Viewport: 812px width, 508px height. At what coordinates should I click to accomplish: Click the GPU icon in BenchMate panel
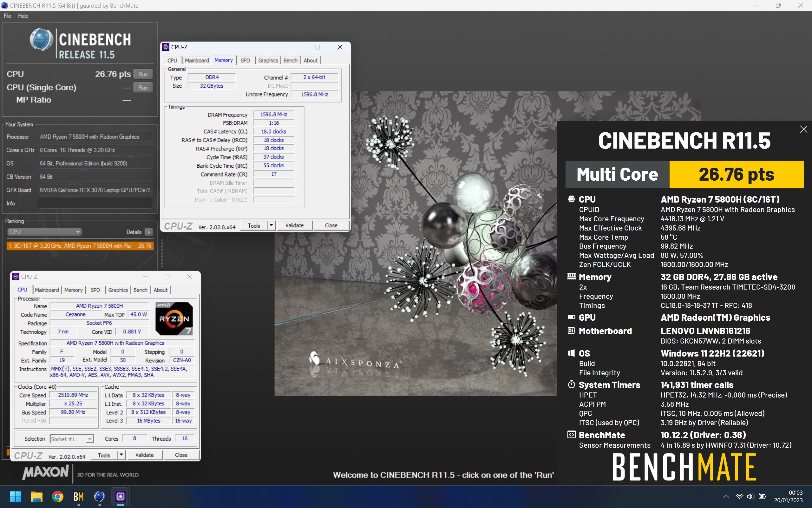point(571,317)
